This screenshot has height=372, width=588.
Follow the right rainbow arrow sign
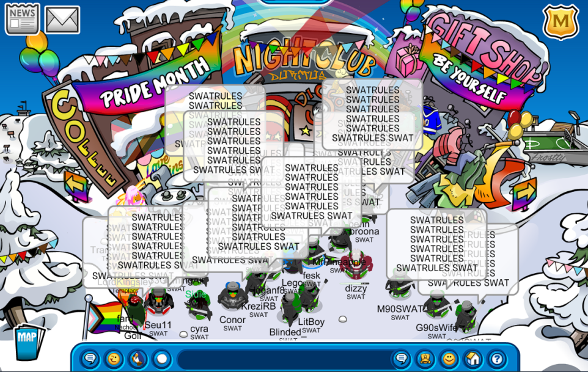coord(525,194)
